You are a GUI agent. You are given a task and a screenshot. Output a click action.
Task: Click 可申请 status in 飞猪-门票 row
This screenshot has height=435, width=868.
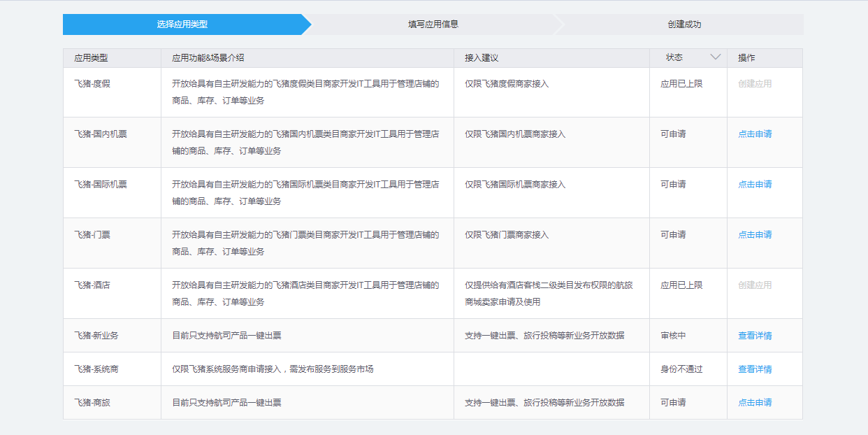click(673, 235)
